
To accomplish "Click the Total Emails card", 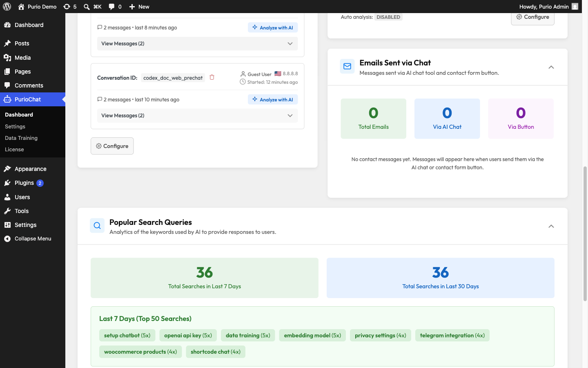I will (x=374, y=119).
